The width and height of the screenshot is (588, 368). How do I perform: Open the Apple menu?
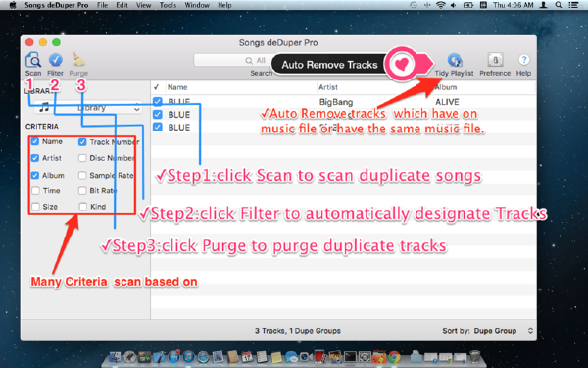(13, 5)
